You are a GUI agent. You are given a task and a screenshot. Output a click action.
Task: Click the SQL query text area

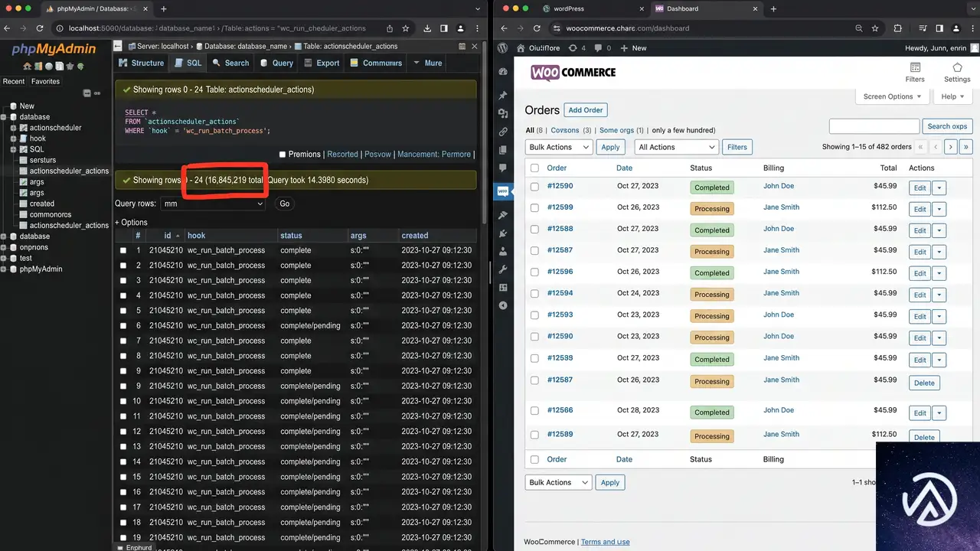pos(295,122)
